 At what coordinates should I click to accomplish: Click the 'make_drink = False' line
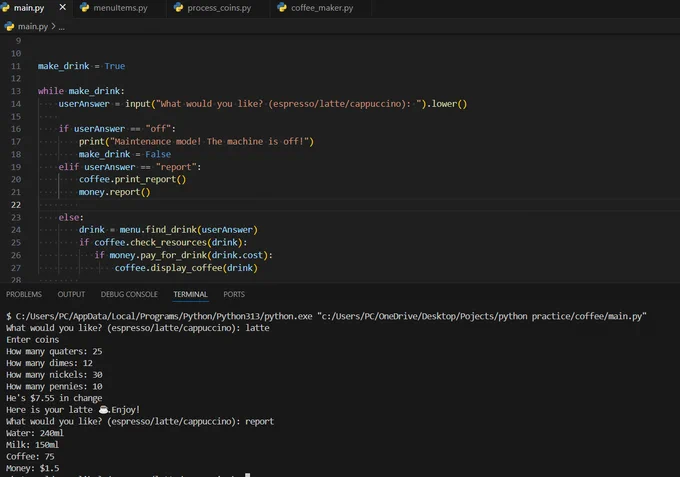[125, 154]
